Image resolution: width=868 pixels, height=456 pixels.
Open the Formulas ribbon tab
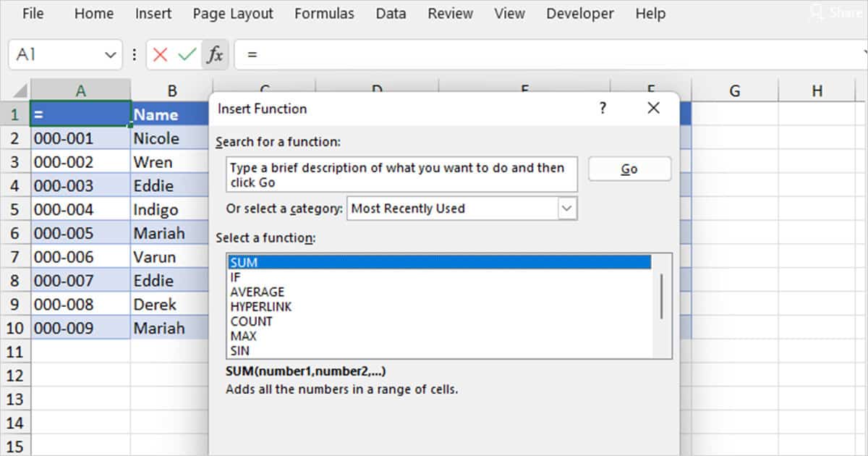coord(324,14)
